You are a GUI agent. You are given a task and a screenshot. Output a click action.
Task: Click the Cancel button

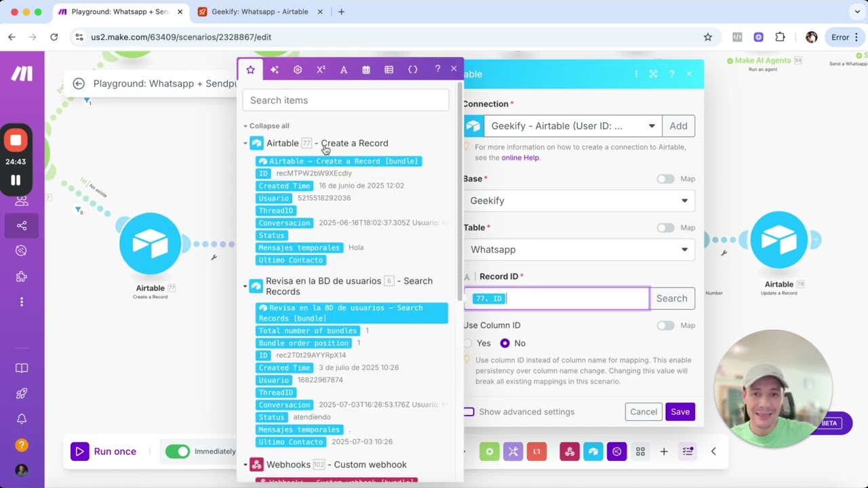644,412
